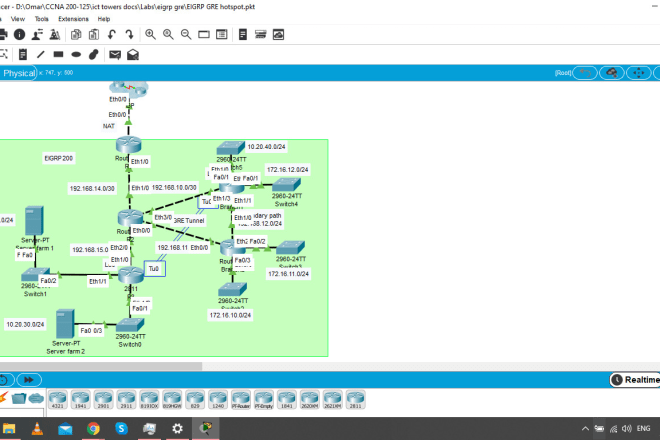660x440 pixels.
Task: Zoom out of the workspace
Action: 186,35
